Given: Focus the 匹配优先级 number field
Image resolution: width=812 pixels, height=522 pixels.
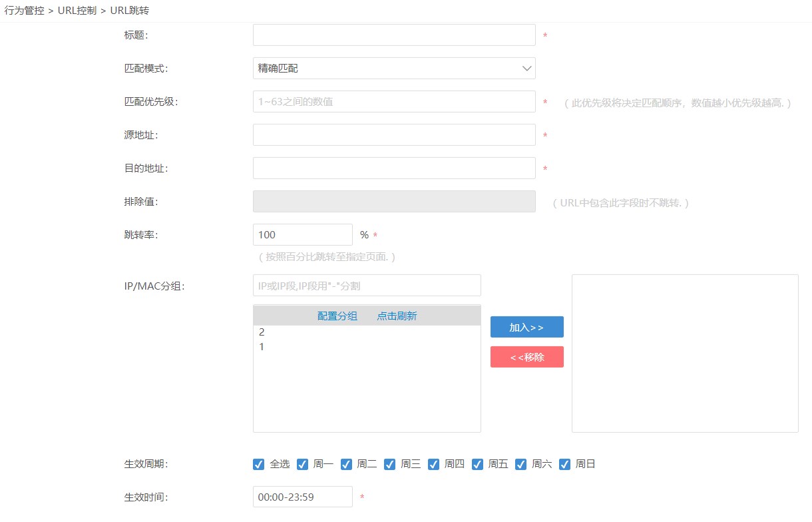Looking at the screenshot, I should coord(394,102).
